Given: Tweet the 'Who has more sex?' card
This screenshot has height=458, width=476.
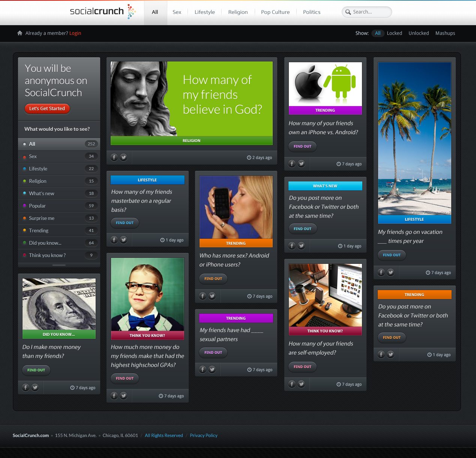Looking at the screenshot, I should click(212, 296).
